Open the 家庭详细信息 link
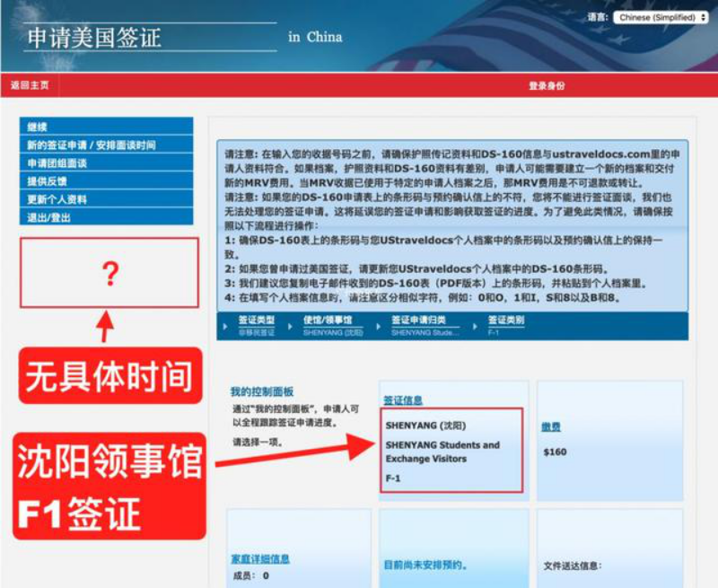 pyautogui.click(x=260, y=558)
